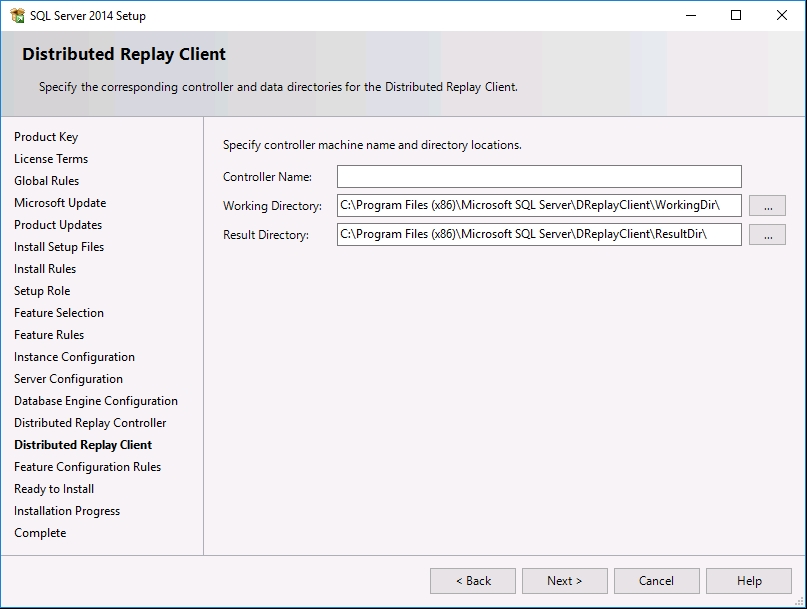Select the Feature Selection step
This screenshot has height=609, width=807.
[59, 313]
